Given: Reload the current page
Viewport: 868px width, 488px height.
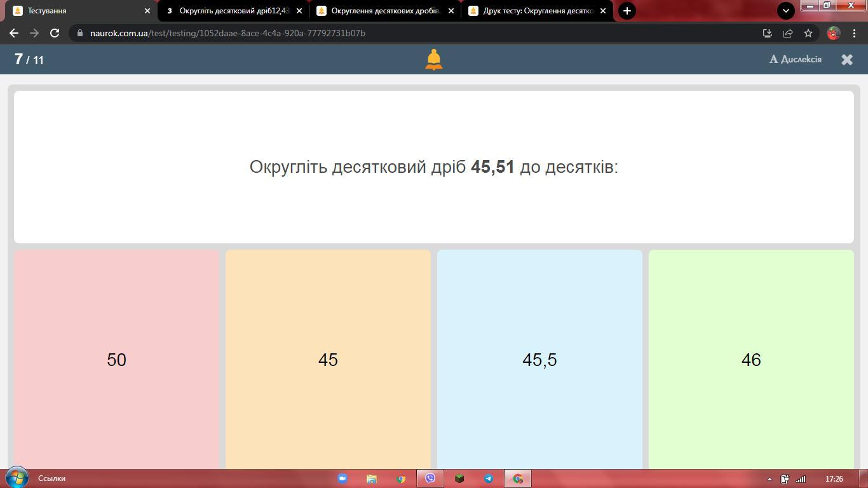Looking at the screenshot, I should pyautogui.click(x=55, y=33).
